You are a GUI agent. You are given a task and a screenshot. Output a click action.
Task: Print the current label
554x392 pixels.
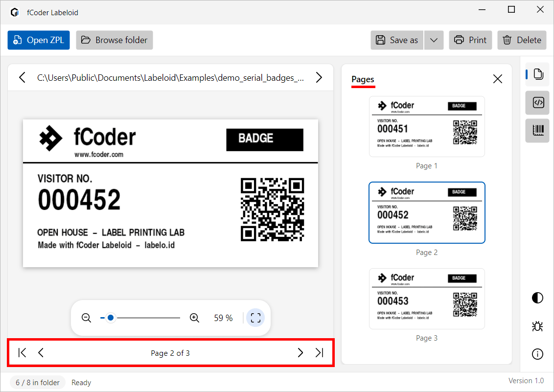tap(470, 40)
